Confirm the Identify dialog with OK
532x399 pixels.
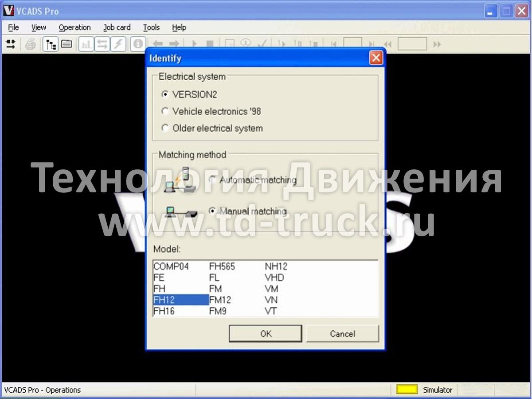pyautogui.click(x=266, y=333)
